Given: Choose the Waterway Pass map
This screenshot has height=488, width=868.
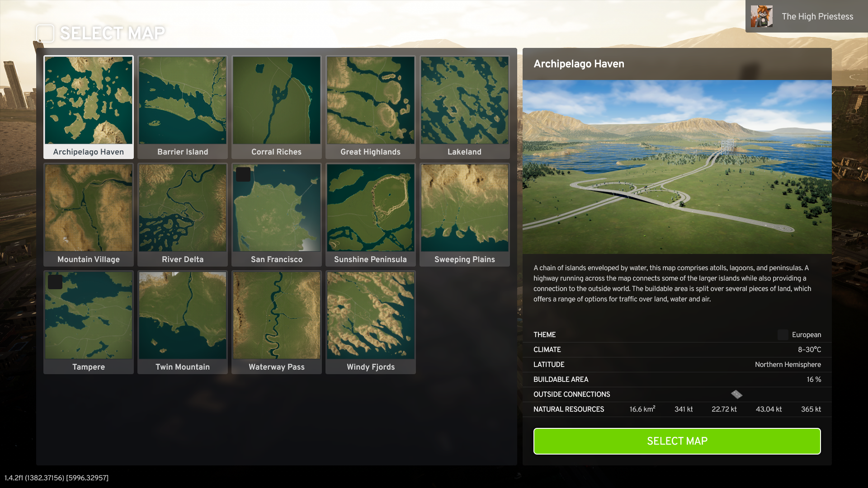Looking at the screenshot, I should [x=277, y=322].
